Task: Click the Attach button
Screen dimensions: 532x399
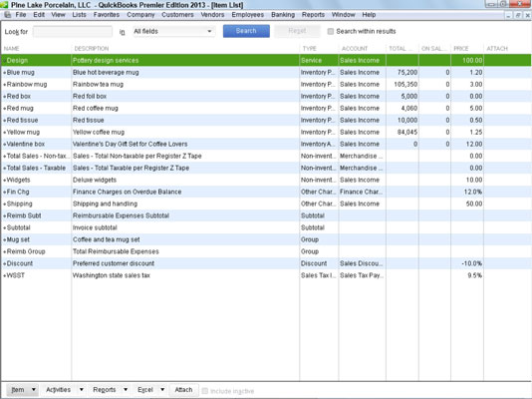Action: tap(183, 389)
